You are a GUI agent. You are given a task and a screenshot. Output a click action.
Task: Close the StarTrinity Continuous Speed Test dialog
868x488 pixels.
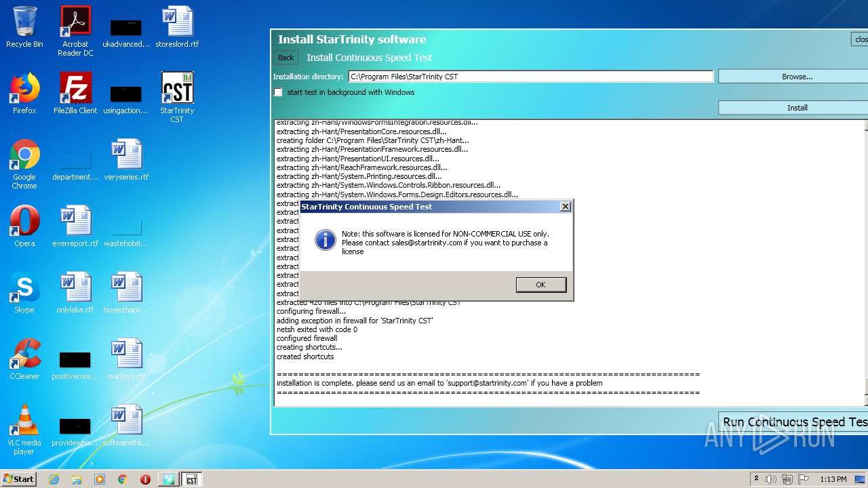point(566,207)
